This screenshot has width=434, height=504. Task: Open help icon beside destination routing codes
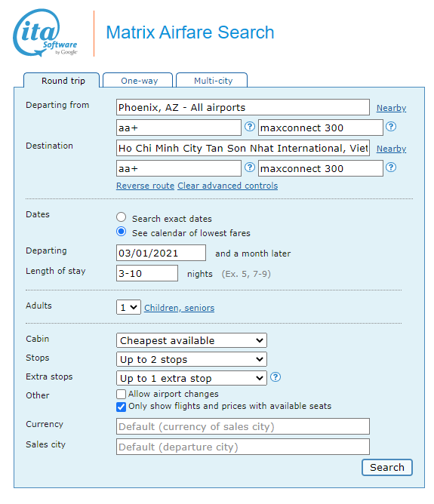tap(250, 167)
